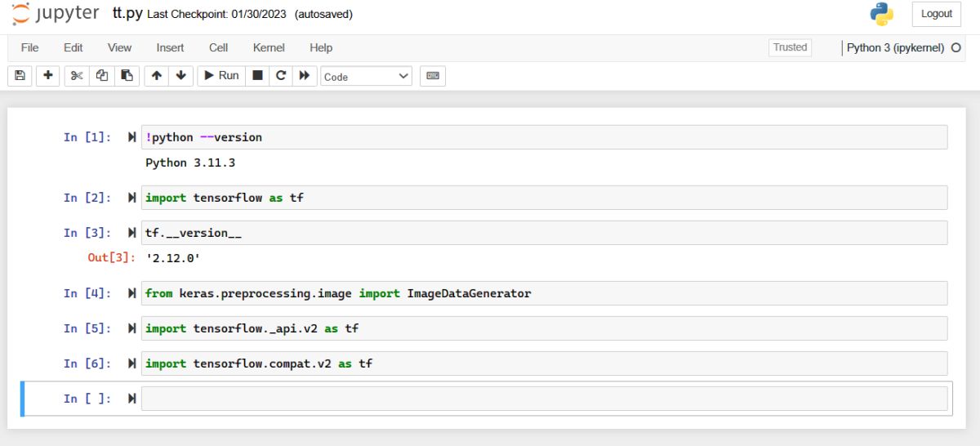The width and height of the screenshot is (980, 446).
Task: Click the Logout button
Action: [x=937, y=14]
